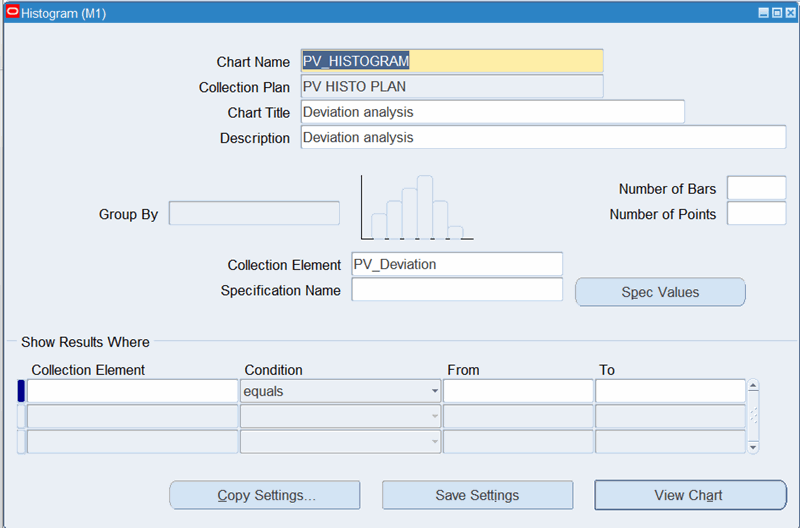Click the View Chart button
800x528 pixels.
click(690, 495)
